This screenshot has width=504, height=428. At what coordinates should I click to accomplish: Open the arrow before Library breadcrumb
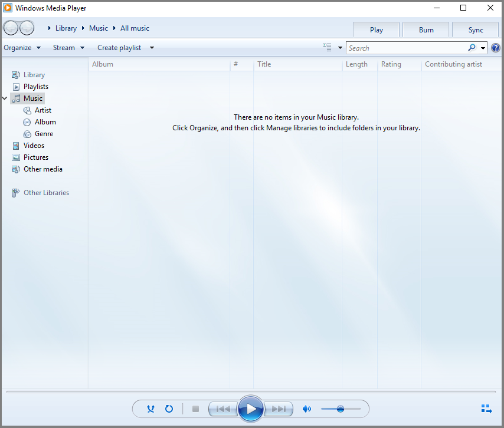(x=50, y=28)
